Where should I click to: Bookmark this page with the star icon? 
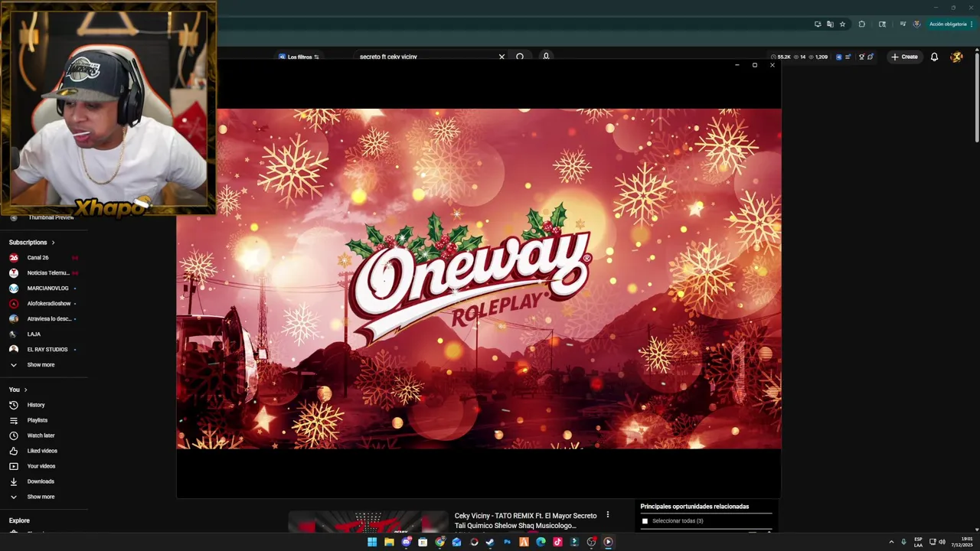point(842,24)
